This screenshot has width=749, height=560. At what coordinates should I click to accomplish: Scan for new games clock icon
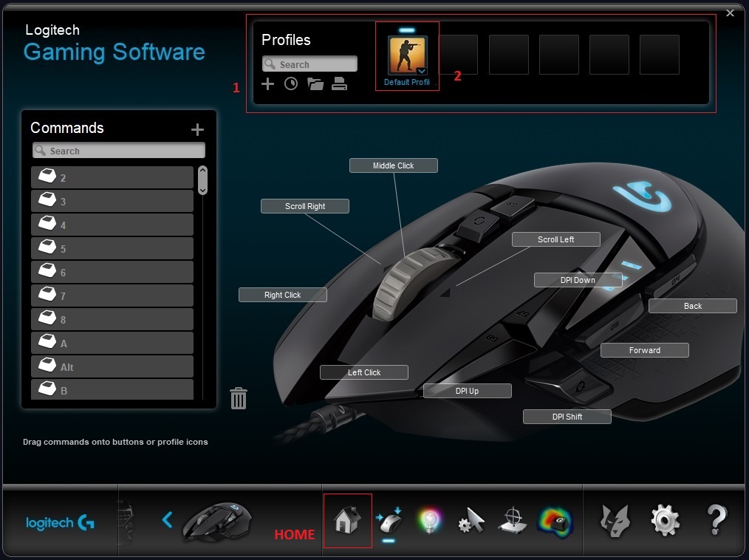(x=291, y=84)
